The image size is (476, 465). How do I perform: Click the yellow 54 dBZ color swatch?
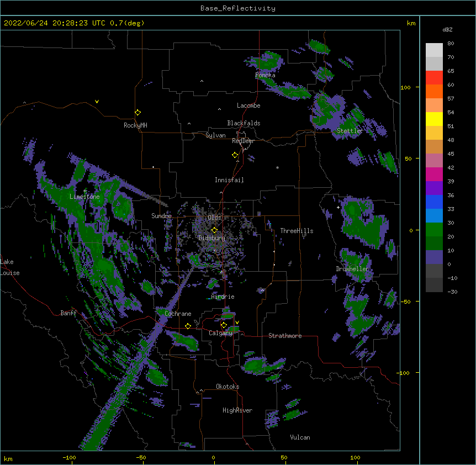(434, 119)
